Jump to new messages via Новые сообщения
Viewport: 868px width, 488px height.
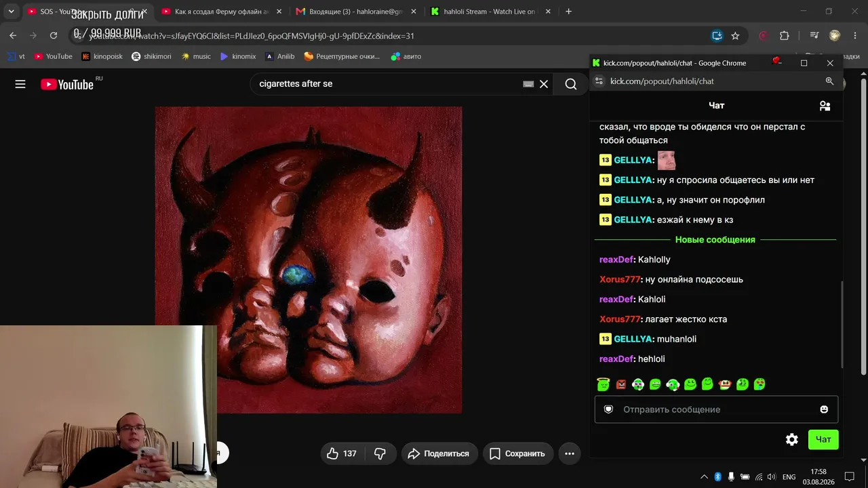coord(715,240)
